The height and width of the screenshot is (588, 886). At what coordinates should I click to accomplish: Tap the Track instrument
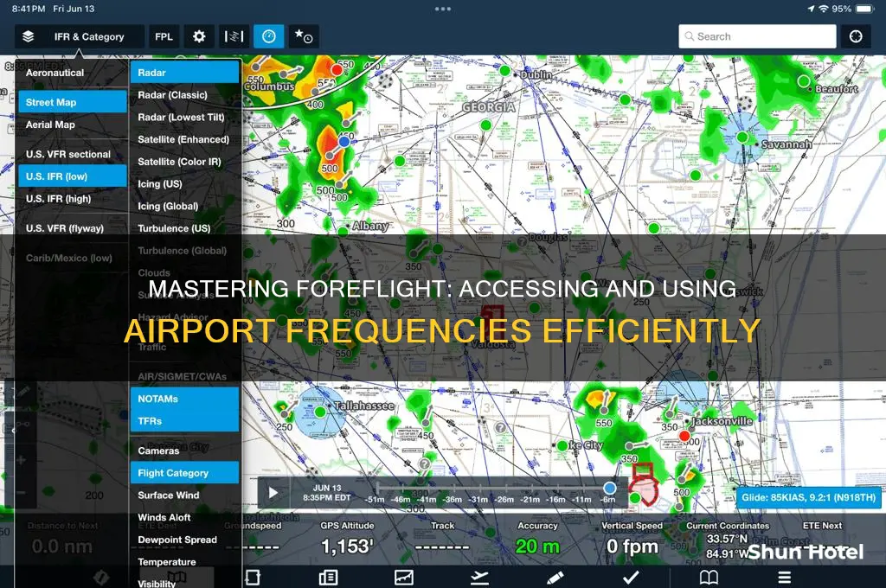(x=442, y=539)
